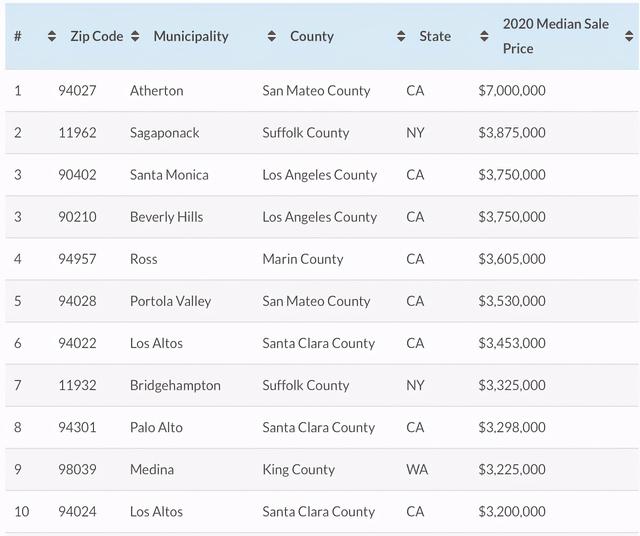The width and height of the screenshot is (640, 536).
Task: Click the Zip Code header label
Action: pos(96,37)
